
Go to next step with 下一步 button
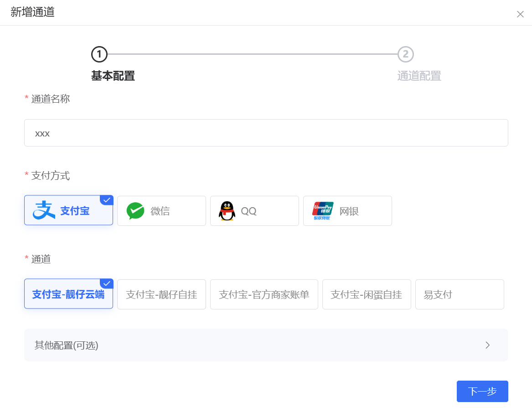(482, 392)
